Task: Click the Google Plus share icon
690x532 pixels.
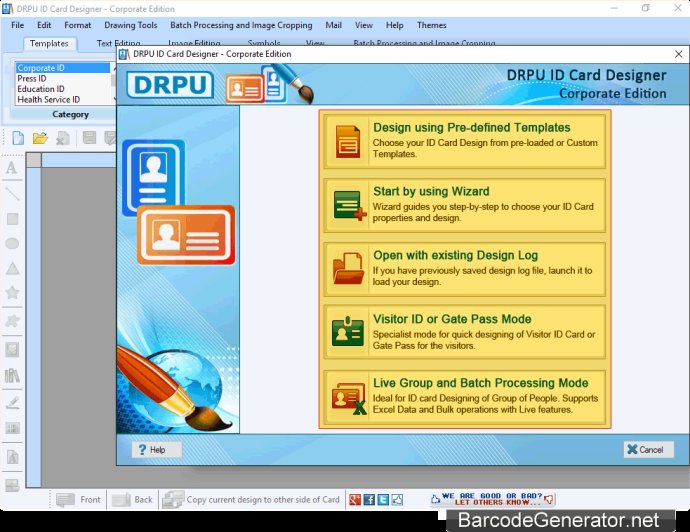Action: (x=355, y=499)
